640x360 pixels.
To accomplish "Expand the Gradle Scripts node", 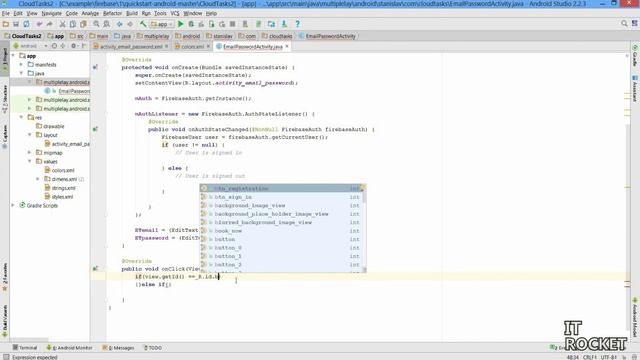I will tap(13, 206).
